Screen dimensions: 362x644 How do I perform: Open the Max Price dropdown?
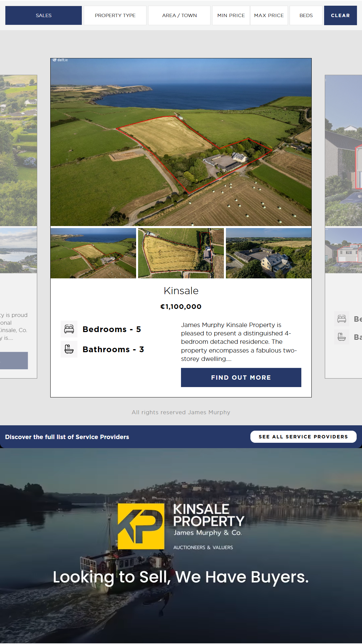point(269,15)
